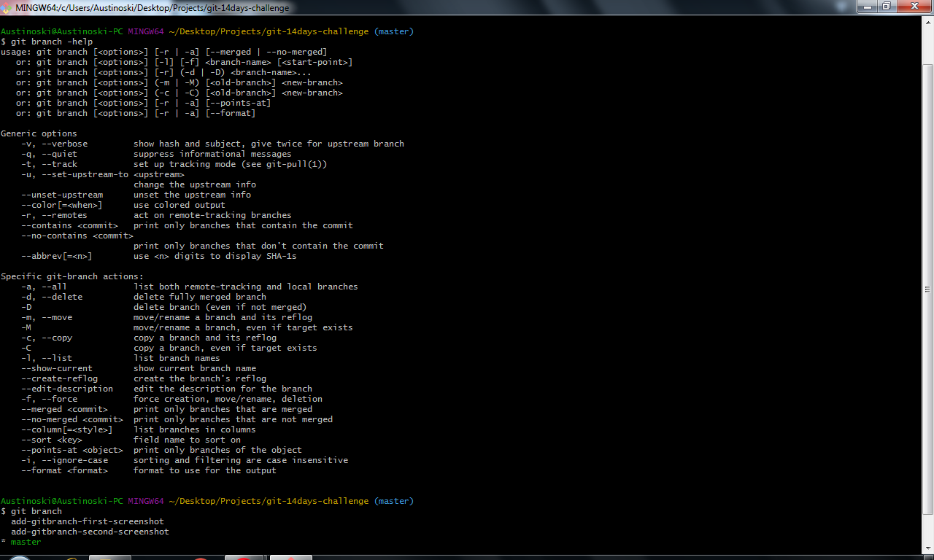
Task: Restore down the MINGW64 terminal window
Action: (x=887, y=7)
